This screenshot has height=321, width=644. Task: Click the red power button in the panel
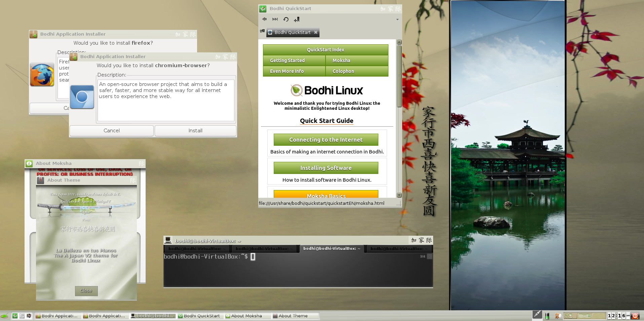pyautogui.click(x=635, y=316)
